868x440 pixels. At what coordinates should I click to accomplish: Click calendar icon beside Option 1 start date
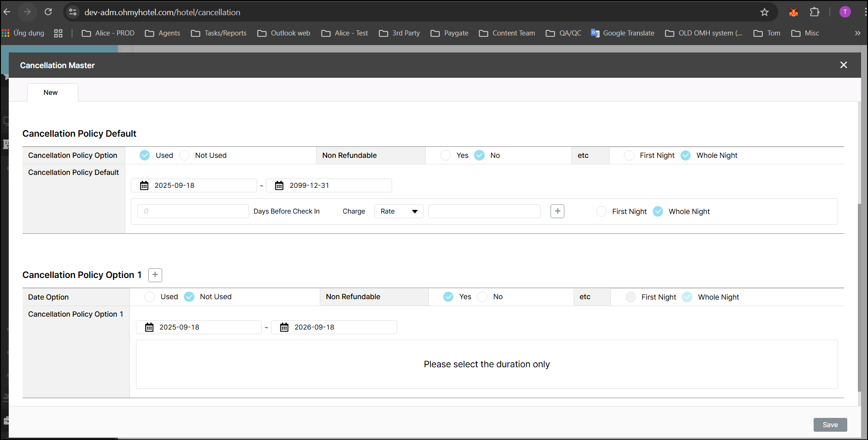pos(149,327)
